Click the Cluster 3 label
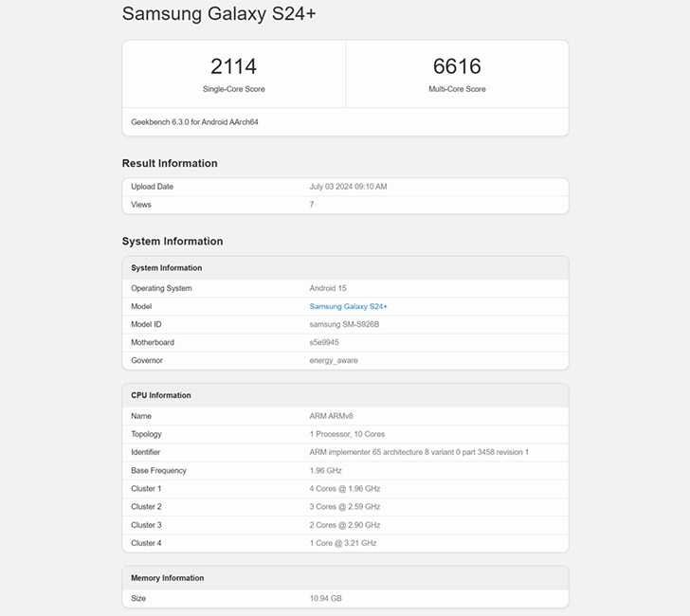This screenshot has width=690, height=616. [x=146, y=525]
